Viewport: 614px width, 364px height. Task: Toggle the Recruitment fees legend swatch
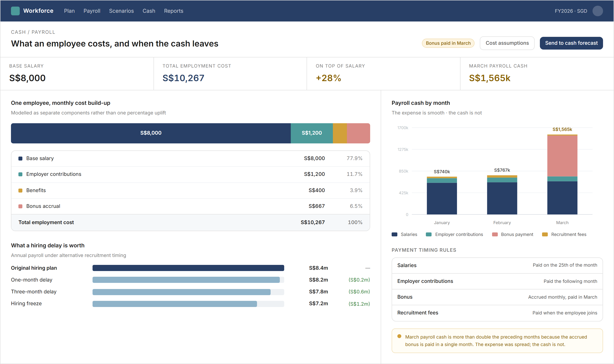pos(544,234)
